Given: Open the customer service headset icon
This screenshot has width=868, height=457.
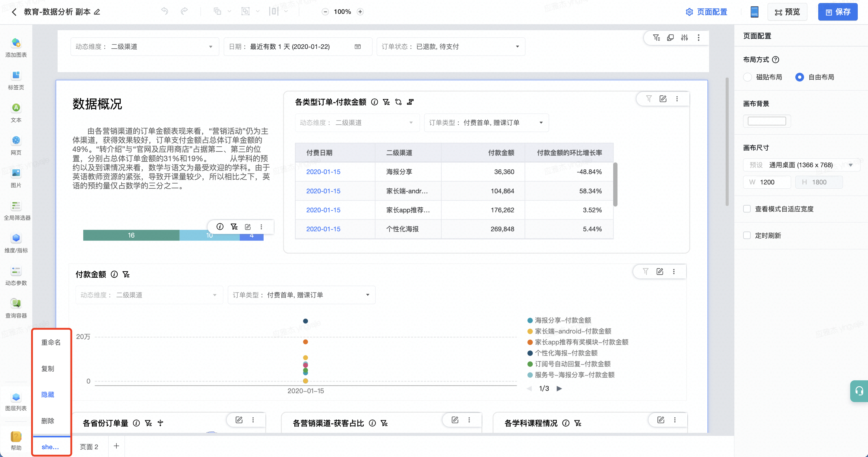Looking at the screenshot, I should (x=859, y=391).
